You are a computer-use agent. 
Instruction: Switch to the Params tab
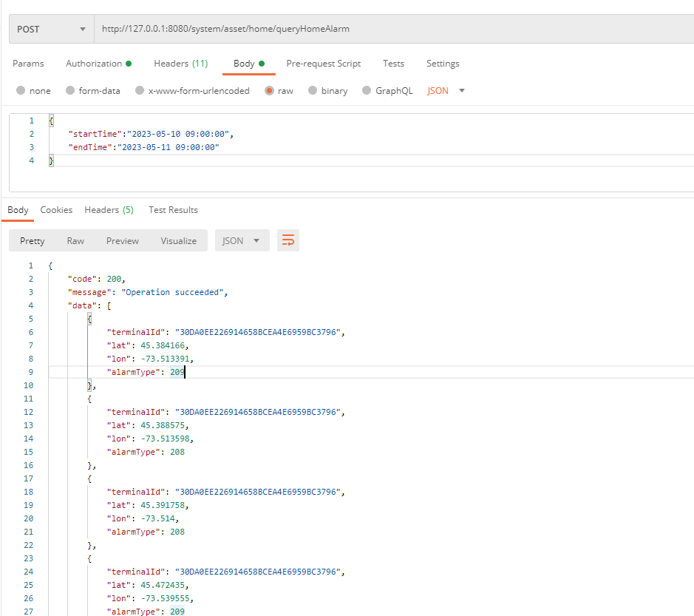click(28, 64)
